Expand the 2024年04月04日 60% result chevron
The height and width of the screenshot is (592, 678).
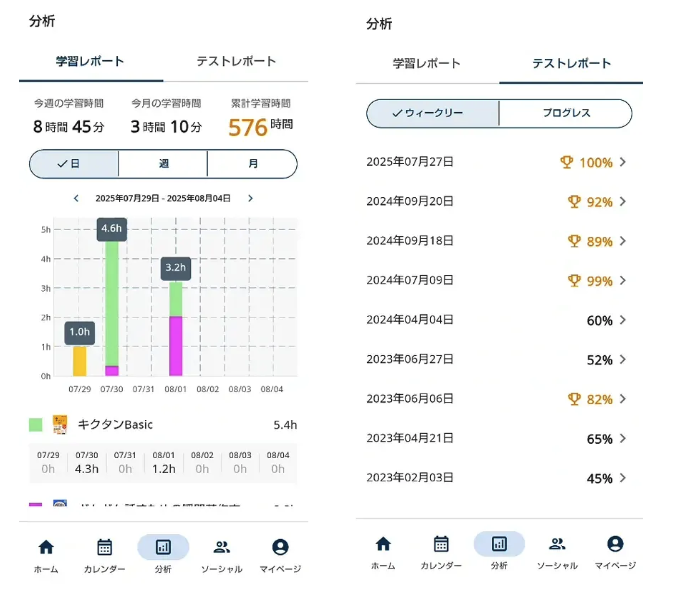pyautogui.click(x=623, y=320)
